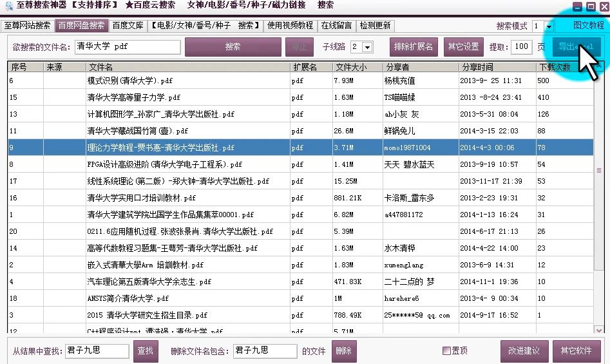This screenshot has height=364, width=610.
Task: Click the 提取 page count field
Action: pyautogui.click(x=521, y=47)
